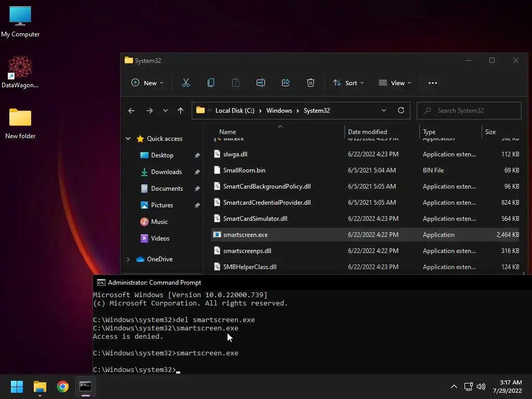Select OneDrive in the navigation pane
This screenshot has height=399, width=532.
pos(159,259)
